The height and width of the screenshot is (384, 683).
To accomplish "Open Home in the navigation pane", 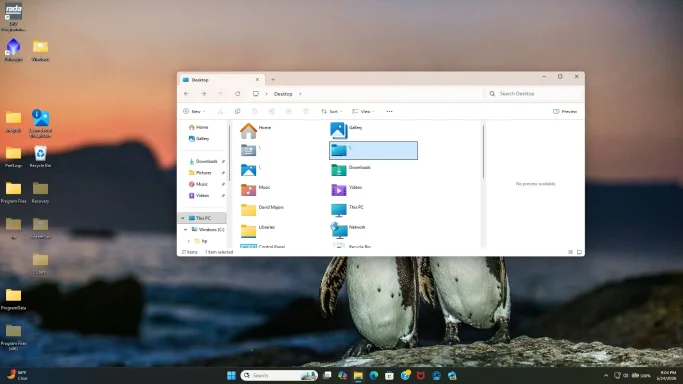I will pos(199,127).
